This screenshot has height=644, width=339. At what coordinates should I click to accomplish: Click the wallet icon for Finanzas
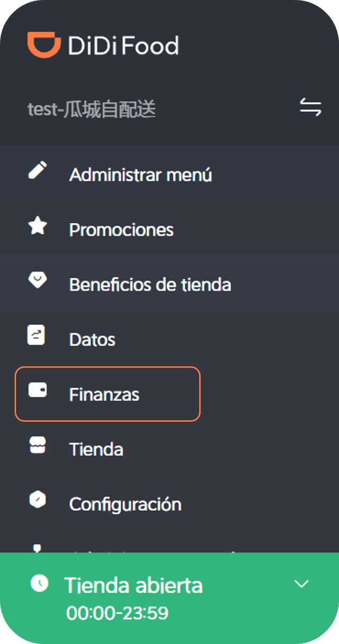(x=37, y=389)
